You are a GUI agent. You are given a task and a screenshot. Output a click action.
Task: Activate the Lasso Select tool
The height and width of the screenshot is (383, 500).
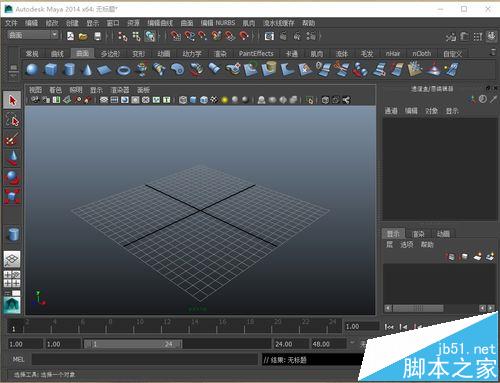pos(12,120)
